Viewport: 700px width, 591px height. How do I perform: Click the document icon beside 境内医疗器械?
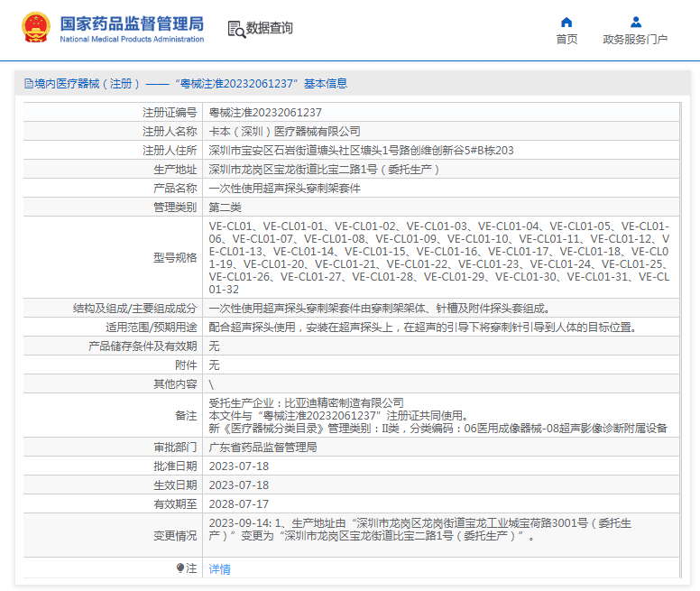[x=29, y=84]
